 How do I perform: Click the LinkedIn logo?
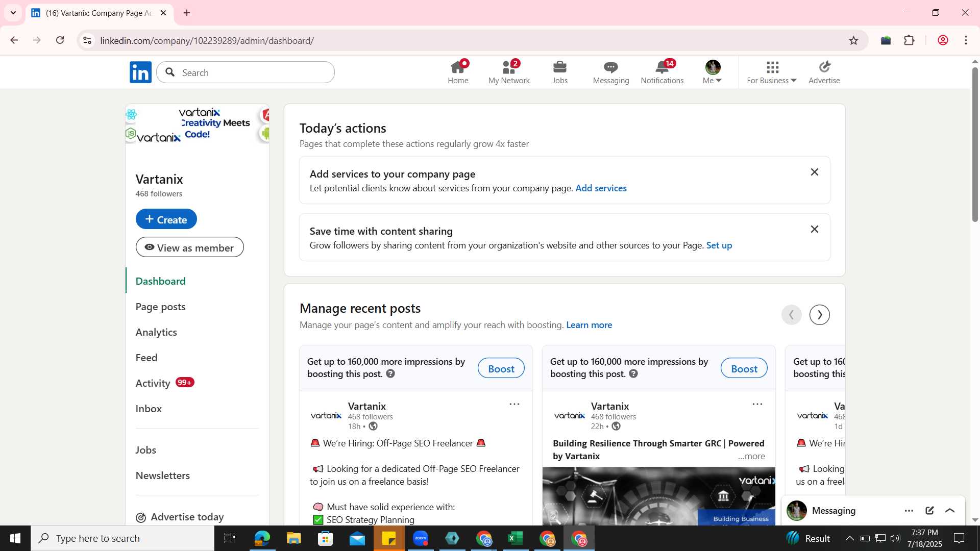(140, 72)
